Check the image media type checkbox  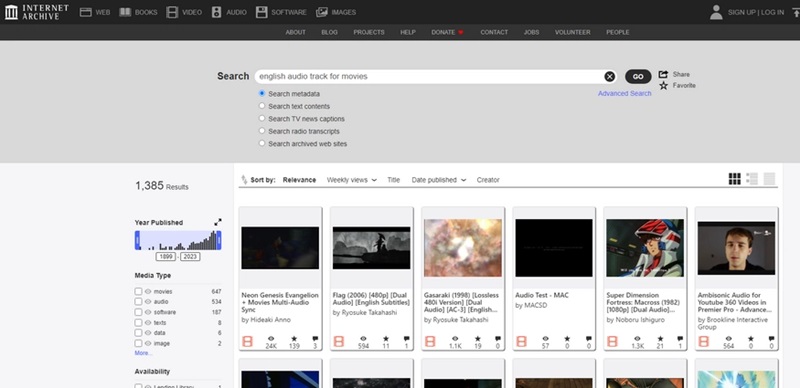138,344
